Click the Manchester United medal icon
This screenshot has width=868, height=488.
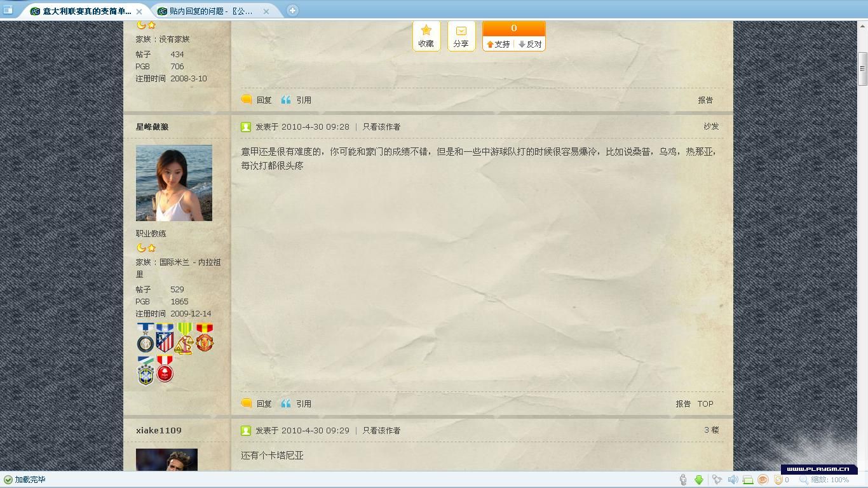(204, 339)
